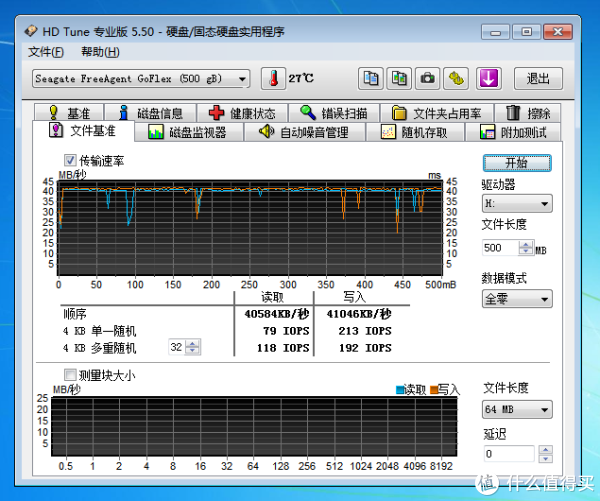
Task: Switch to the 基准 benchmark tab
Action: tap(69, 113)
